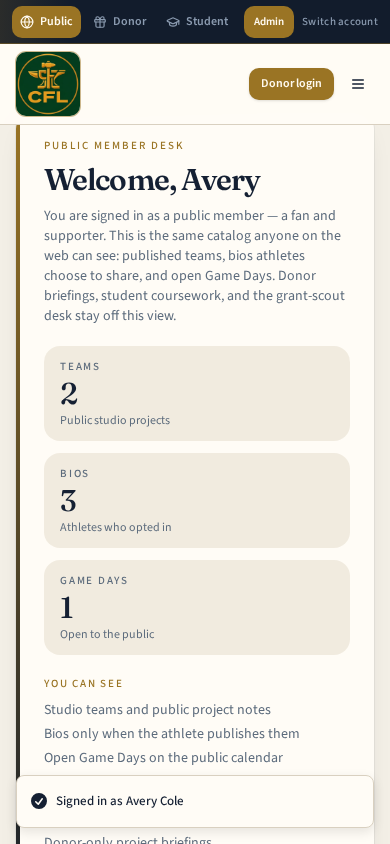
Task: Click the number 2 in Teams card
Action: tap(69, 394)
